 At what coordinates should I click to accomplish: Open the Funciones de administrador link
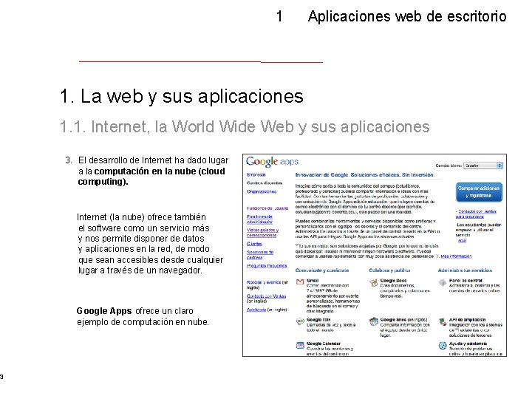259,219
